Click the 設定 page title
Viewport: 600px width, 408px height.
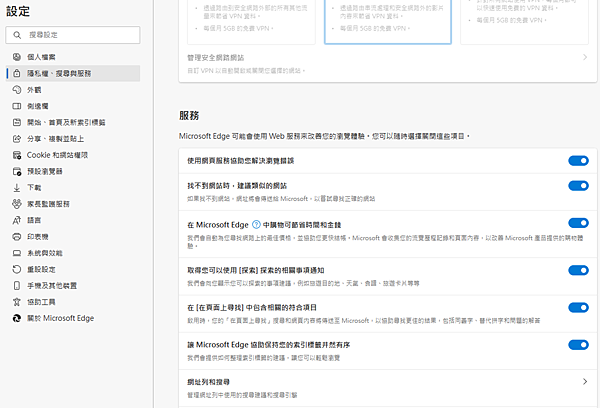(18, 11)
